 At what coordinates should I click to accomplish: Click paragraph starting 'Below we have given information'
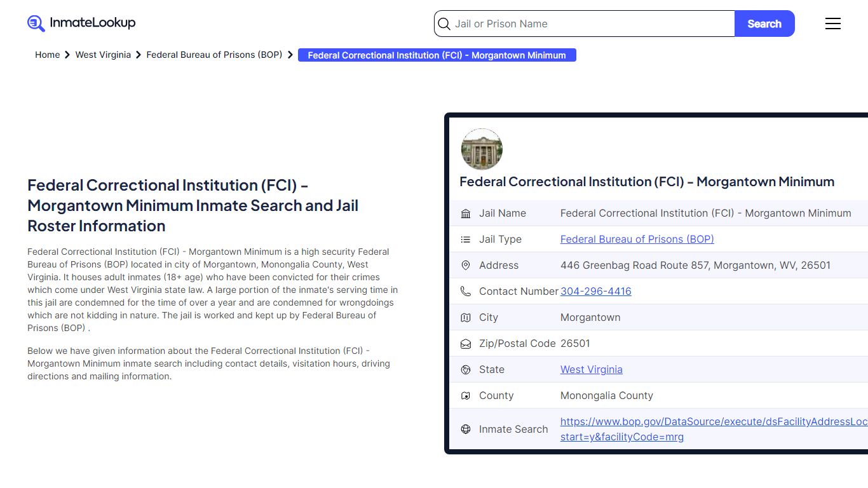click(208, 363)
